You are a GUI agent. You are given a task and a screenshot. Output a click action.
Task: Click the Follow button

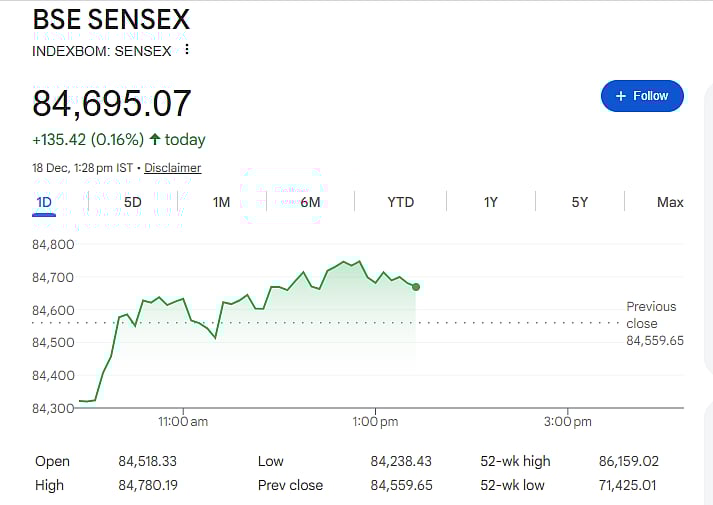pos(642,96)
